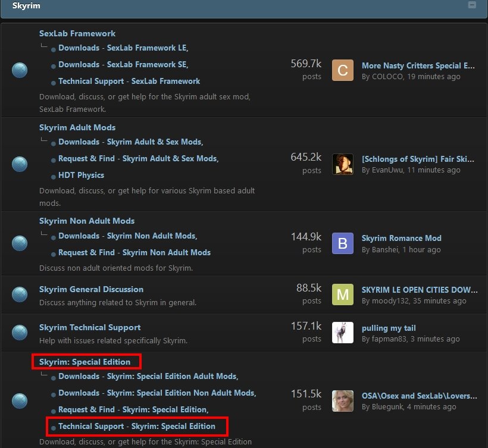Open the Skyrim General Discussion forum
Viewport: 488px width, 448px height.
91,289
